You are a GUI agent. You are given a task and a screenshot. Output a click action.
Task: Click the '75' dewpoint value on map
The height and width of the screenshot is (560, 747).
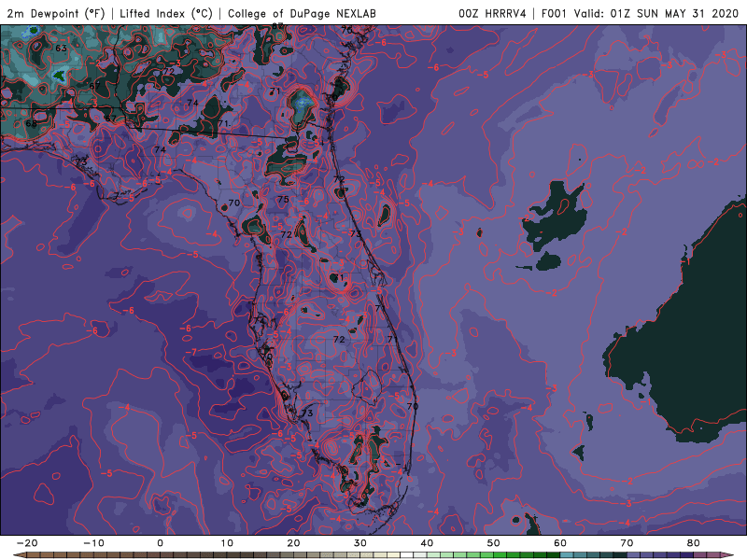tap(283, 200)
